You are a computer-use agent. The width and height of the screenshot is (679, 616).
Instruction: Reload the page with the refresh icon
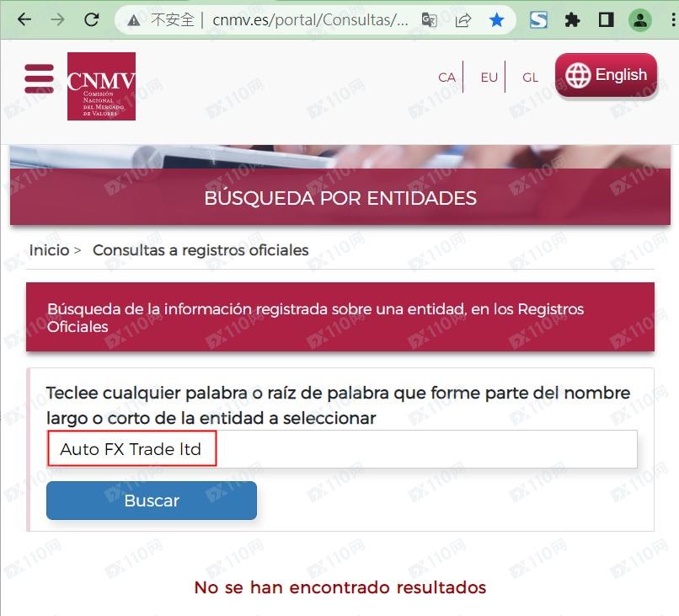coord(91,19)
